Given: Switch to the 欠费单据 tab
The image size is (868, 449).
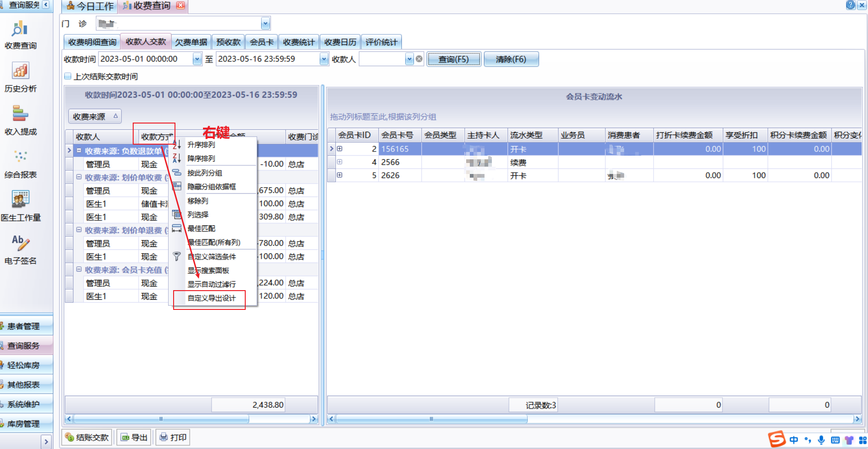Looking at the screenshot, I should pos(191,42).
